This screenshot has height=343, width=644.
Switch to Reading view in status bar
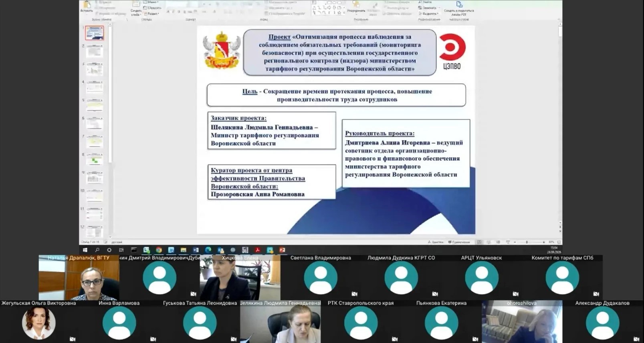498,242
